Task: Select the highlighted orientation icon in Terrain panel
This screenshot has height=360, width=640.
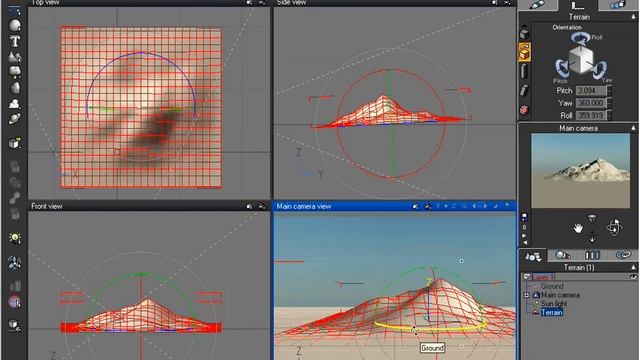Action: click(x=524, y=52)
